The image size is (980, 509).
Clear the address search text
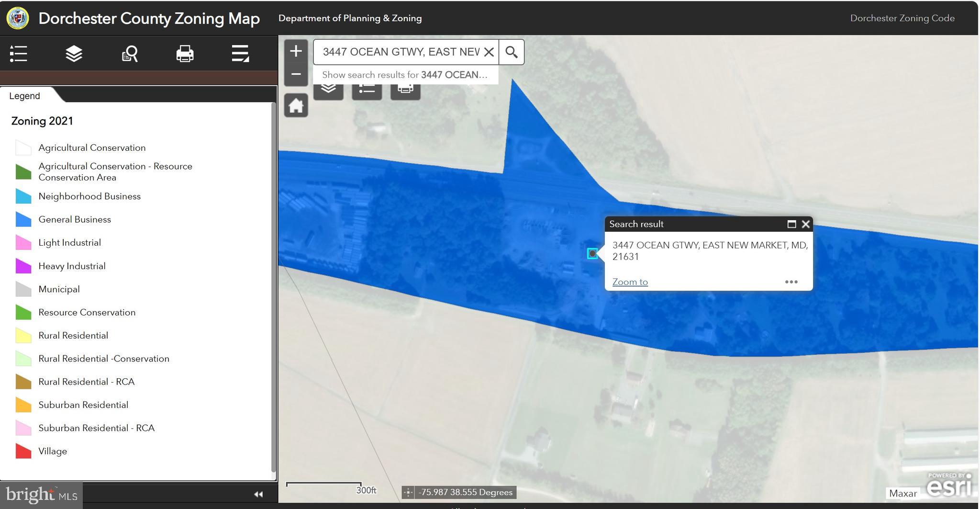click(489, 52)
